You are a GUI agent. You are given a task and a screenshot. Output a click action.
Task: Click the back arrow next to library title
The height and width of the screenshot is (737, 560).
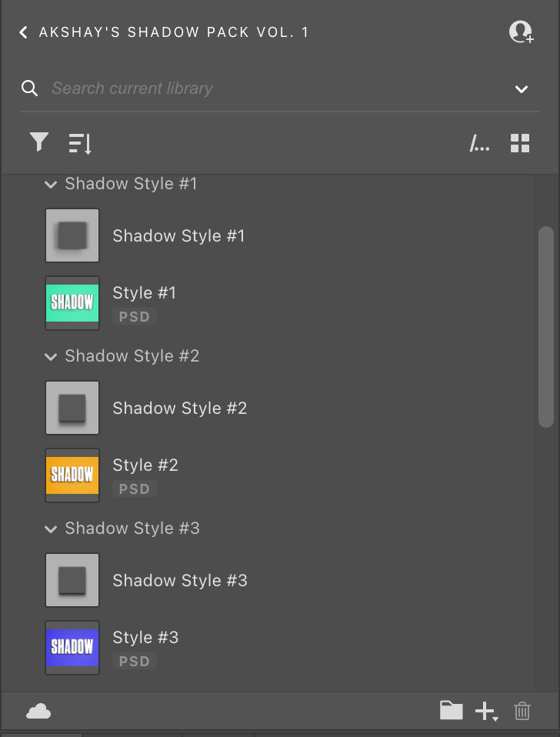pyautogui.click(x=24, y=32)
